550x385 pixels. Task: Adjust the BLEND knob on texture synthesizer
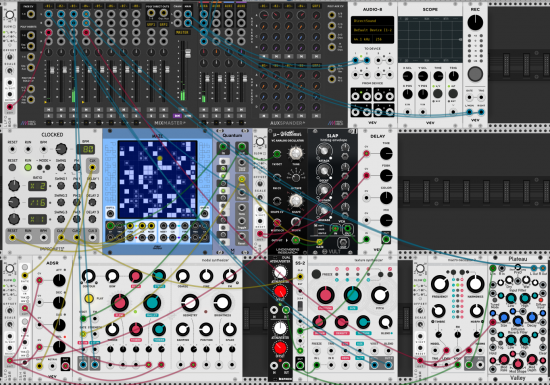(385, 322)
